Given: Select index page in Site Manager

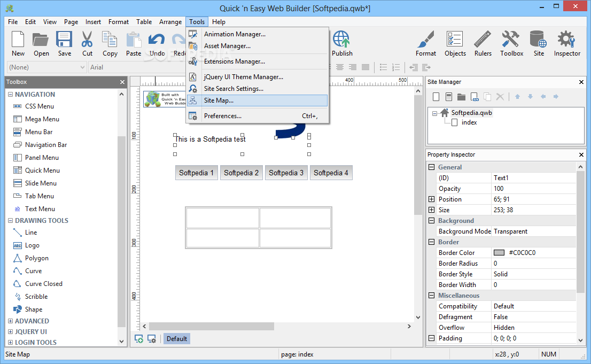Looking at the screenshot, I should pos(469,122).
